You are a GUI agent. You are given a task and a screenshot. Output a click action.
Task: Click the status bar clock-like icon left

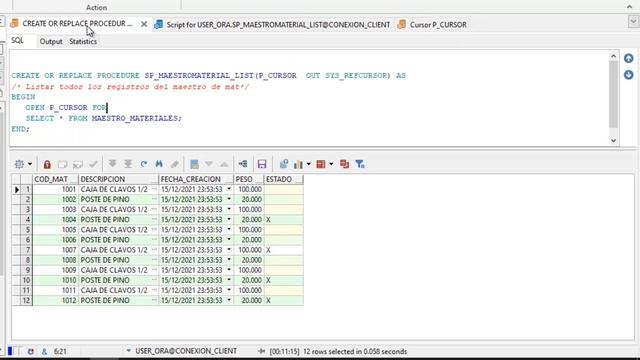tap(31, 351)
